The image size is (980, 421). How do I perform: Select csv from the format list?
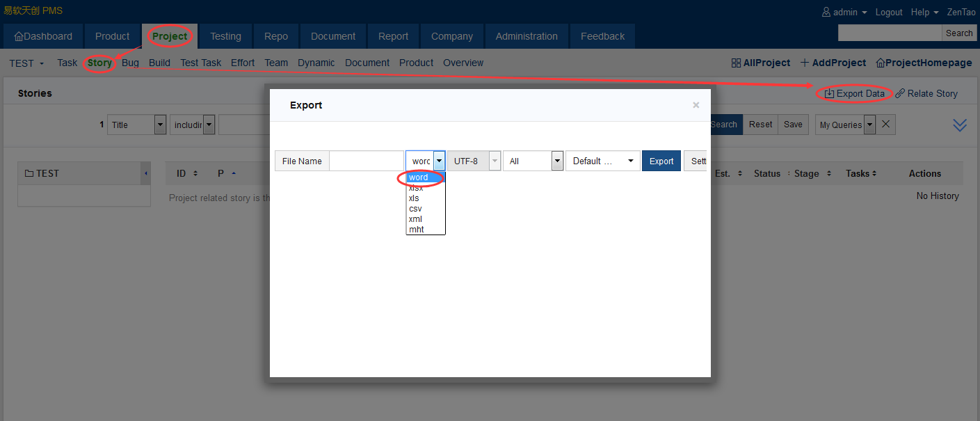pyautogui.click(x=415, y=209)
